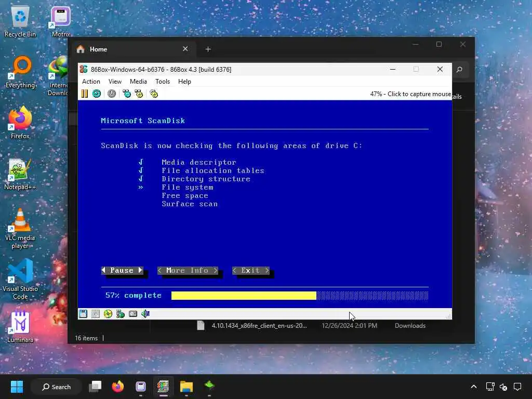Click the File Explorer icon in the taskbar

click(x=187, y=387)
